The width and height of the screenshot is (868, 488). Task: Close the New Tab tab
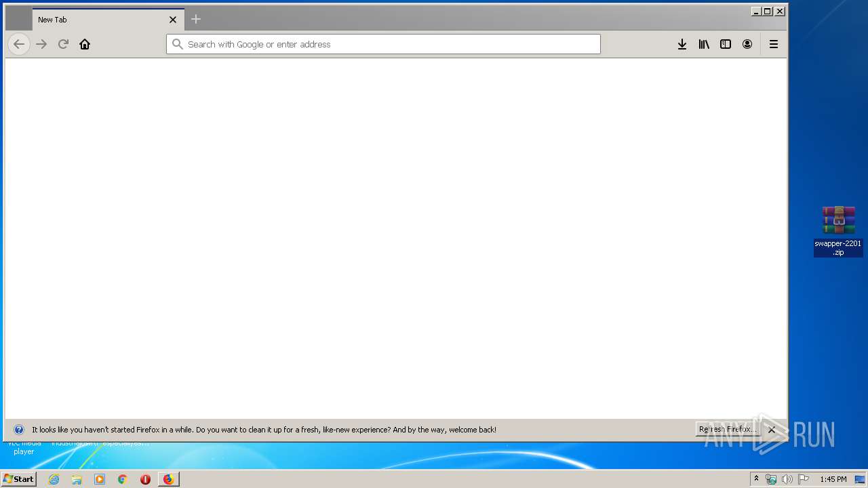coord(173,20)
